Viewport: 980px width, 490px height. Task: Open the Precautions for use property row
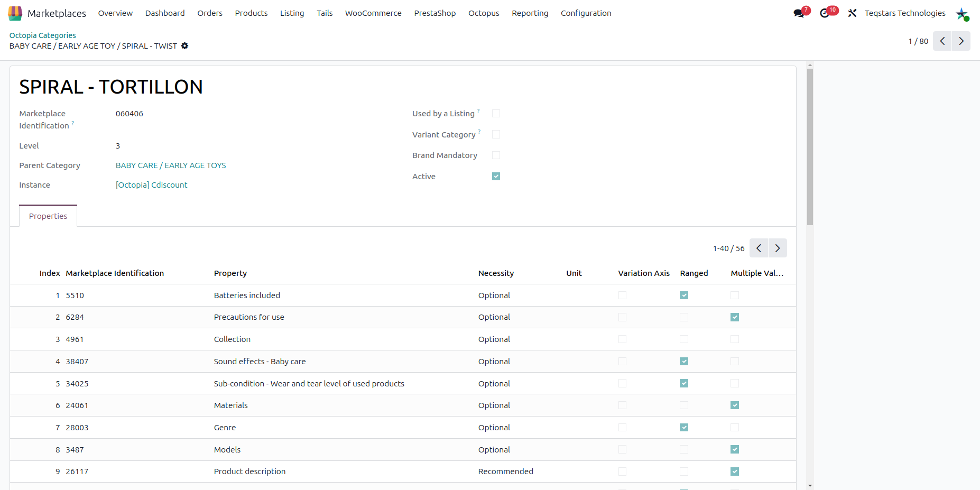(x=403, y=317)
